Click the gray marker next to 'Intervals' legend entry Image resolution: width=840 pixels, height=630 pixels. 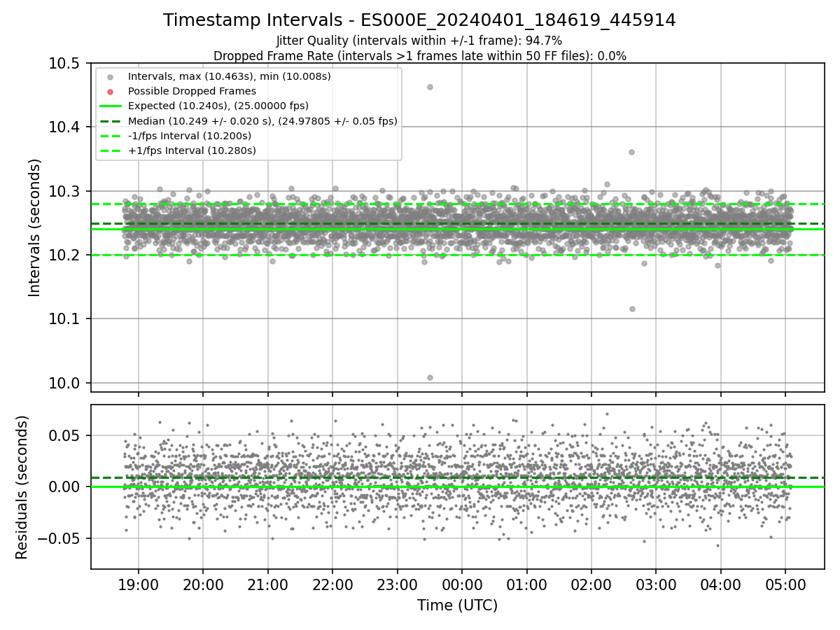(110, 76)
